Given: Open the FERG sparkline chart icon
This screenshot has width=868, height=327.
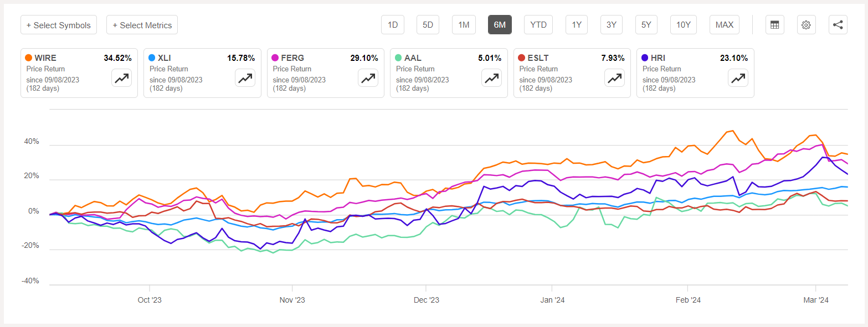Looking at the screenshot, I should coord(368,78).
